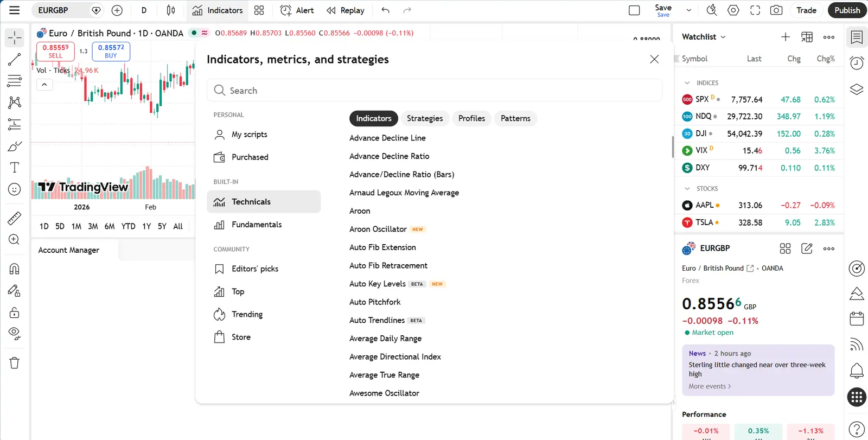Toggle hide all drawings eye icon
The width and height of the screenshot is (868, 440).
pyautogui.click(x=15, y=334)
